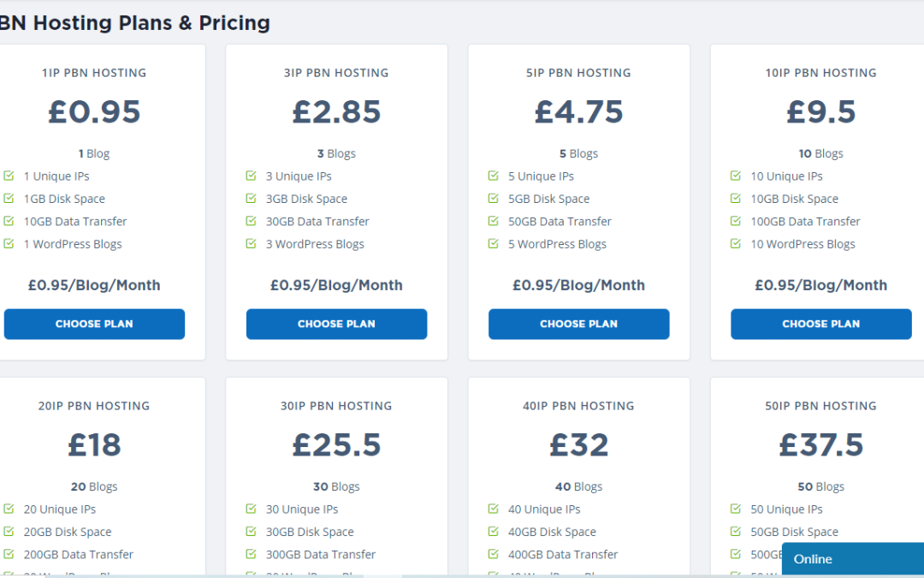Screen dimensions: 924x578
Task: Open the Online chat widget
Action: tap(852, 559)
